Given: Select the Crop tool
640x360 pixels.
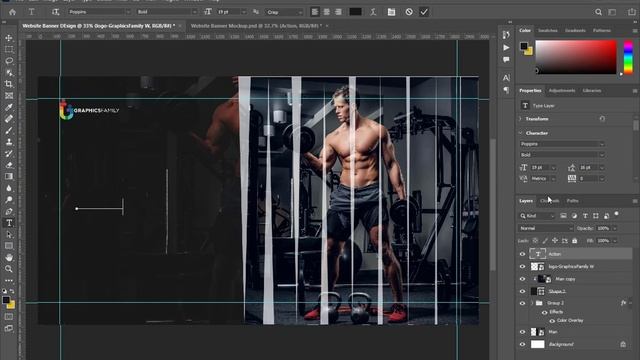Looking at the screenshot, I should pyautogui.click(x=9, y=84).
